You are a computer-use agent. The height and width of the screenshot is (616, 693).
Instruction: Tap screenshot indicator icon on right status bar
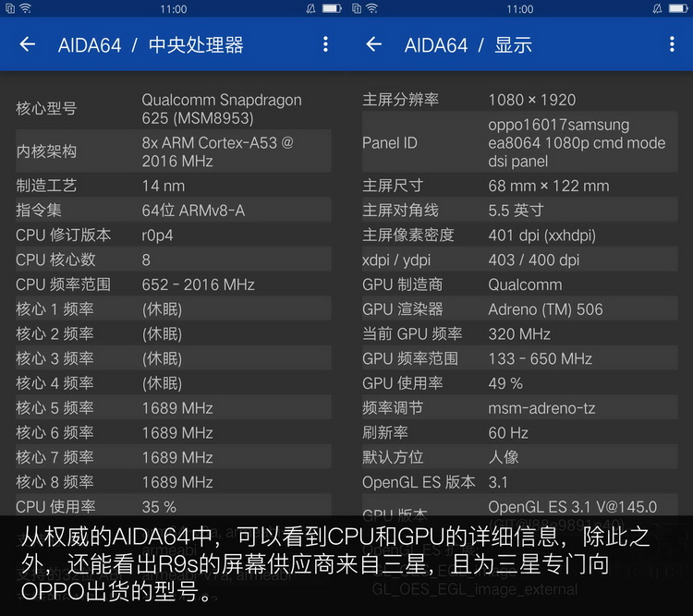(x=357, y=8)
